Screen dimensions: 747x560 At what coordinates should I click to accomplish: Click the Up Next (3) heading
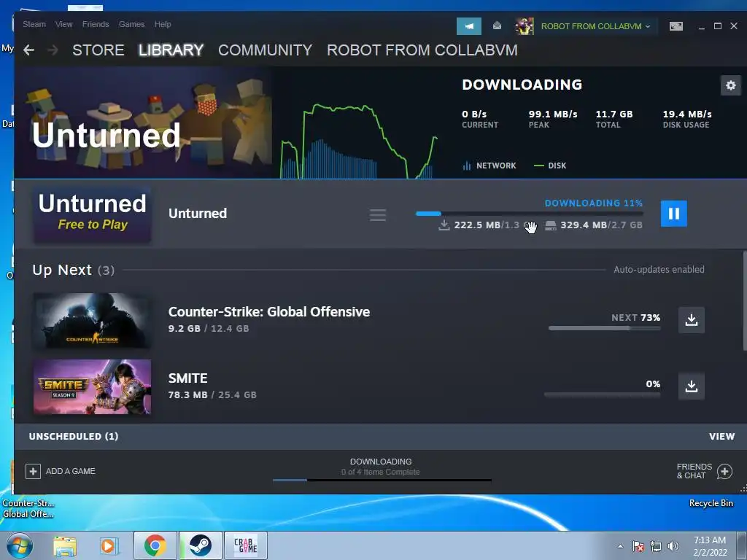[x=73, y=270]
